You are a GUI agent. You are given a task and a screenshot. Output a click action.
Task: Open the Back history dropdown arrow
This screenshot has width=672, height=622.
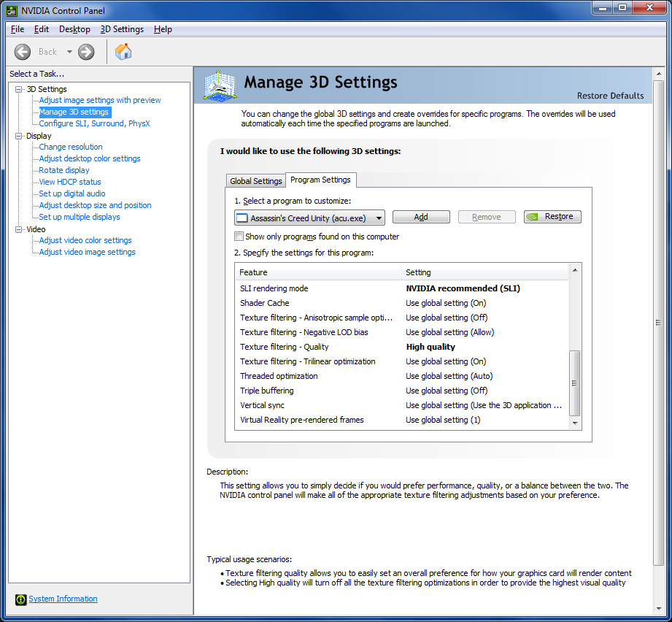[x=69, y=52]
